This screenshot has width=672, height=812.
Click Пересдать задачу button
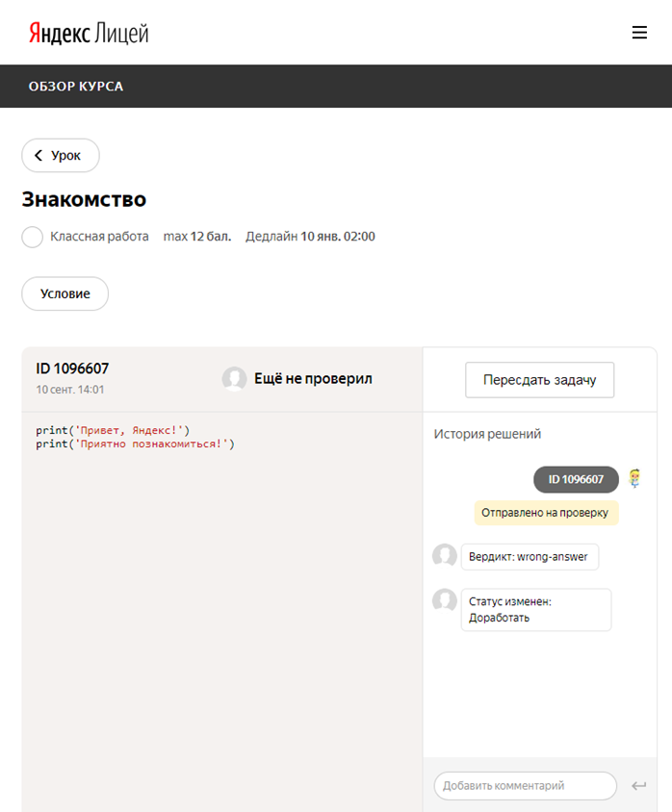click(539, 380)
